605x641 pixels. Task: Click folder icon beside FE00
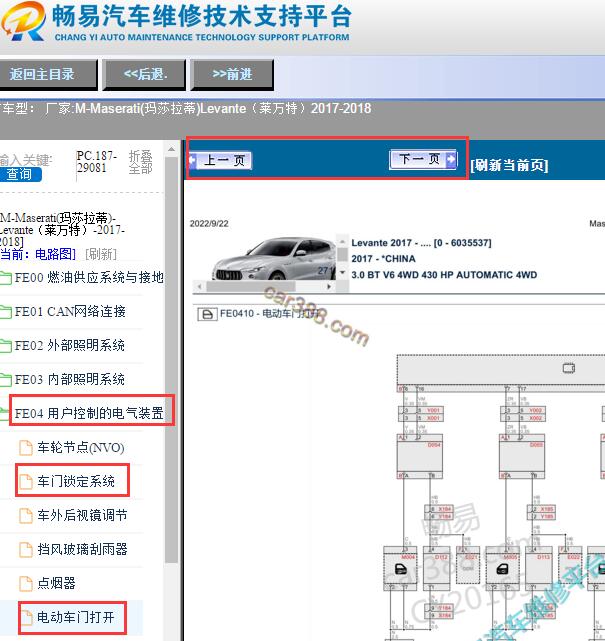tap(5, 278)
